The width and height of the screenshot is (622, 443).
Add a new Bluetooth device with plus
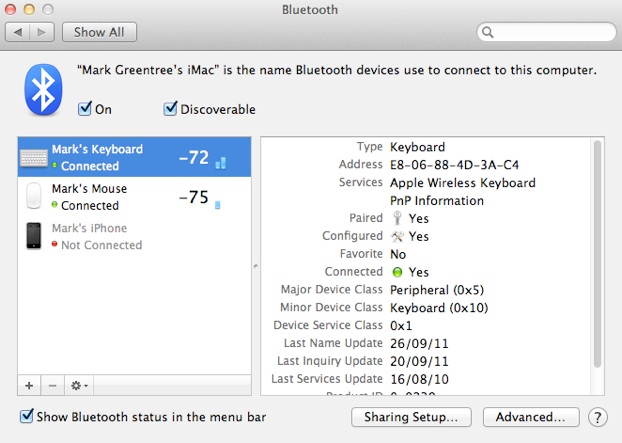tap(28, 385)
